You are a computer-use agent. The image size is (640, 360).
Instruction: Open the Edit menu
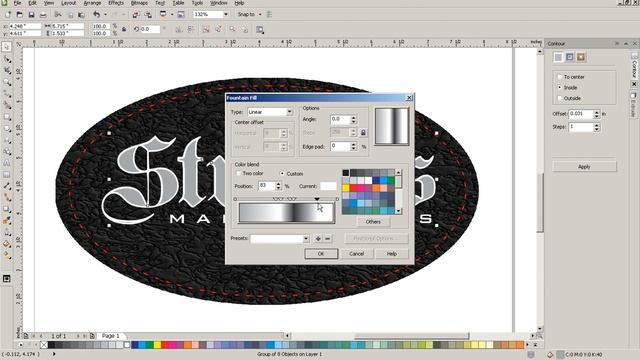32,3
